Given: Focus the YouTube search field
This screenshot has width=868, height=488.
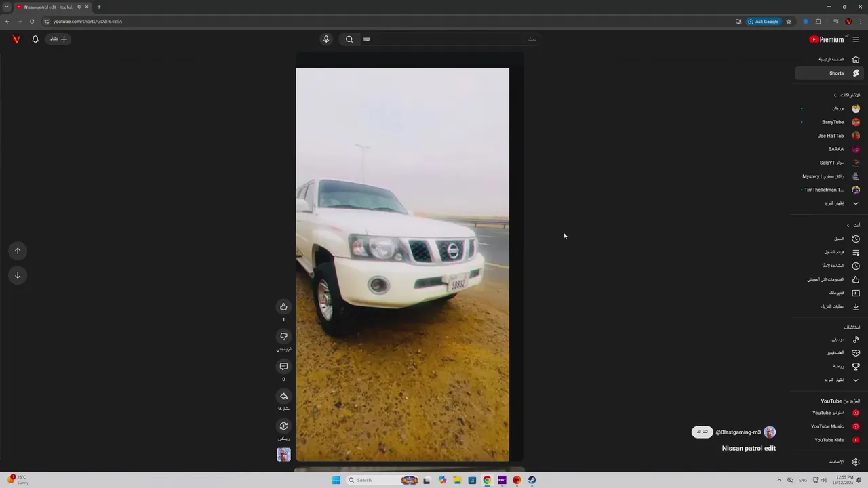Looking at the screenshot, I should (451, 39).
